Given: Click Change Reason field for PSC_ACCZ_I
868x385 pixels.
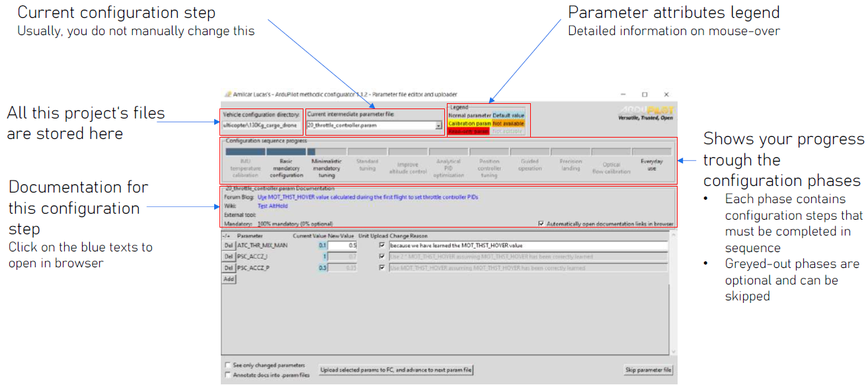Looking at the screenshot, I should click(528, 257).
